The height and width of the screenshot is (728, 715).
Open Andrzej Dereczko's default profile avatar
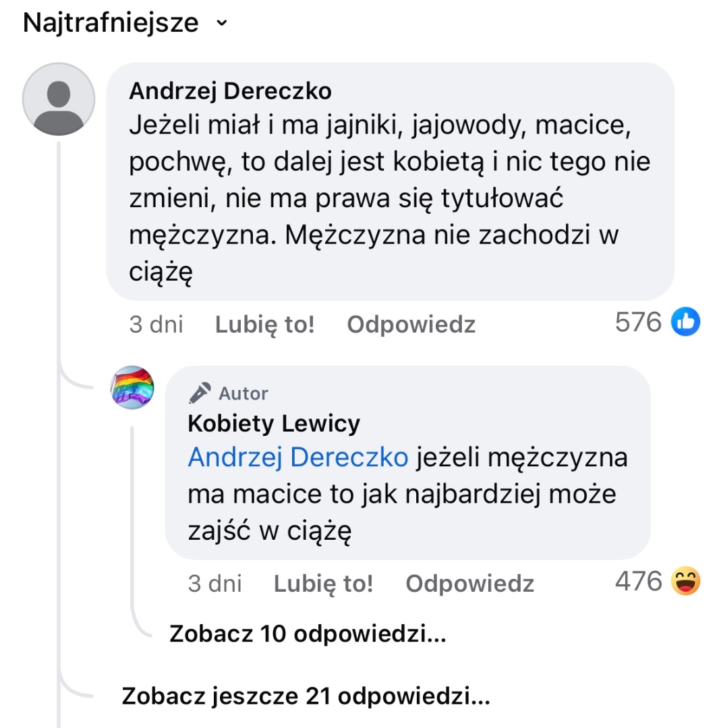point(59,99)
